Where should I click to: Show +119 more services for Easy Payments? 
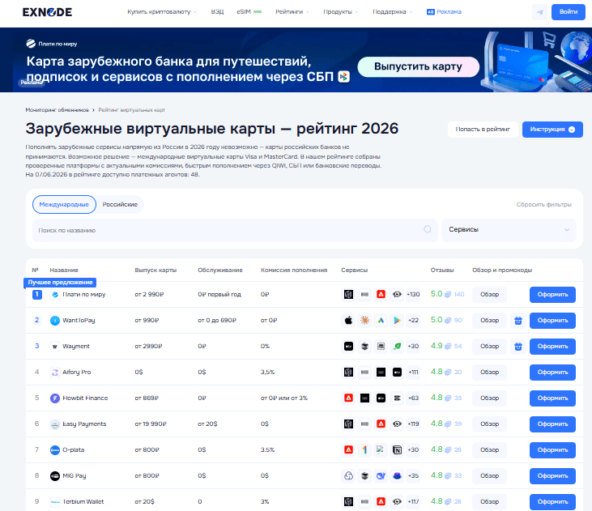click(x=413, y=424)
